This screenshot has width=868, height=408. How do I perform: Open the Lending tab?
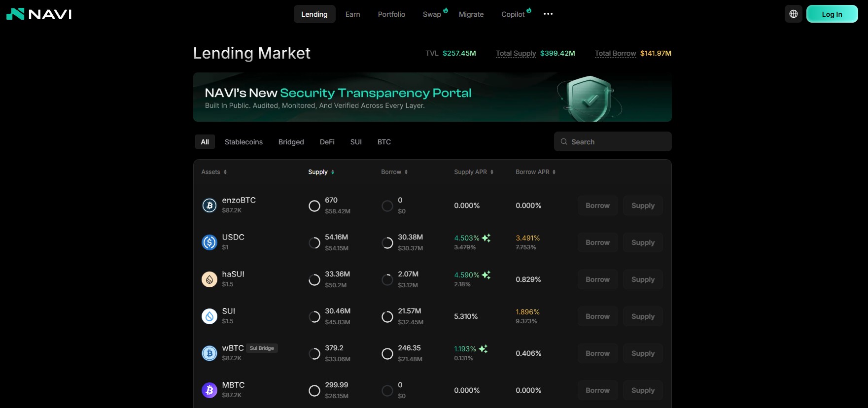[314, 14]
